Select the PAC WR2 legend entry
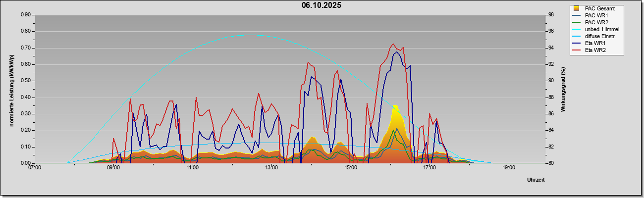 pyautogui.click(x=596, y=22)
